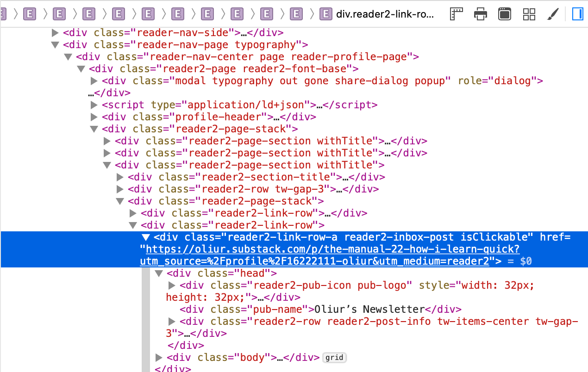Select the reader2-row tw-gap-3 row text
588x372 pixels.
coord(254,189)
